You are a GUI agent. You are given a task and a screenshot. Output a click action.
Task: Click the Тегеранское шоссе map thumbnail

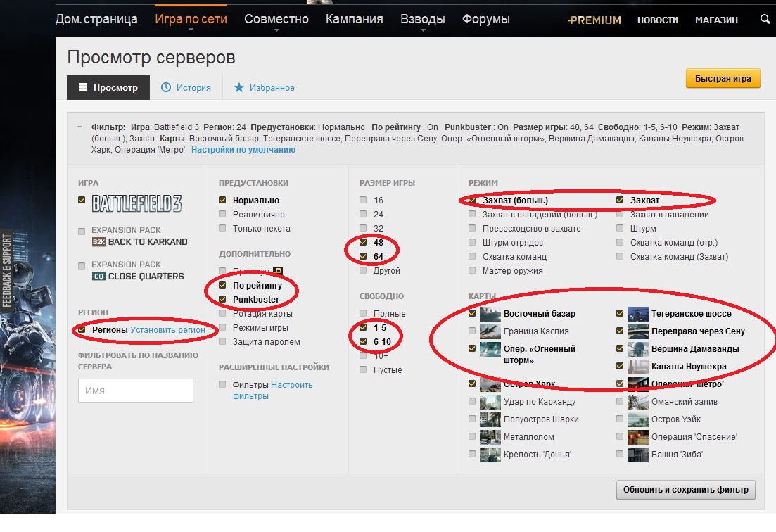tap(637, 314)
